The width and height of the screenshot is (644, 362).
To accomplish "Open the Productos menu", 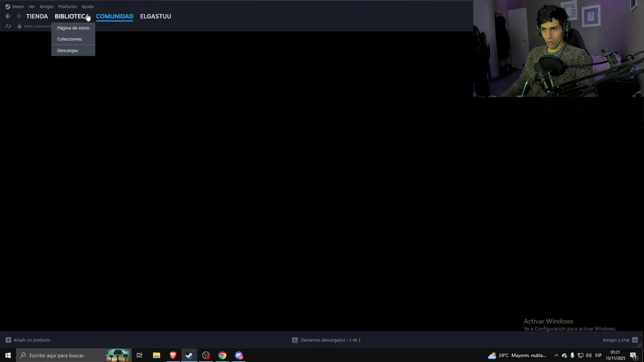I will [x=67, y=7].
